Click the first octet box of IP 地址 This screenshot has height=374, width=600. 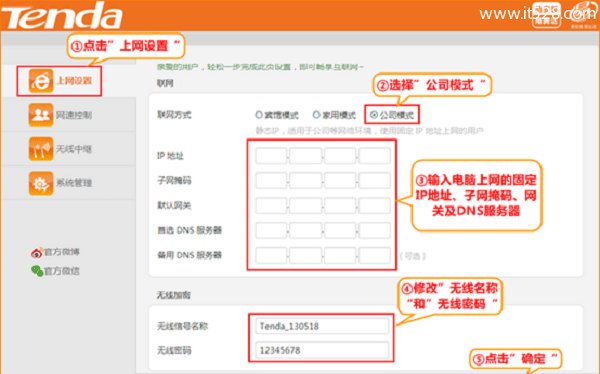tap(271, 156)
